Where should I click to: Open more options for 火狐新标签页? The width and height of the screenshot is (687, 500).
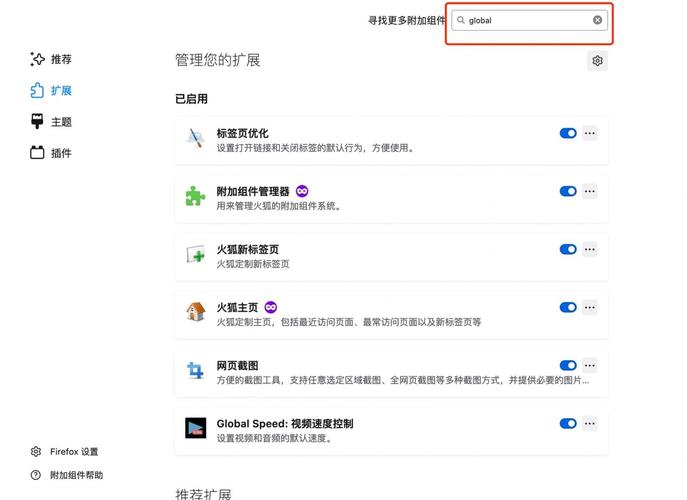click(590, 249)
